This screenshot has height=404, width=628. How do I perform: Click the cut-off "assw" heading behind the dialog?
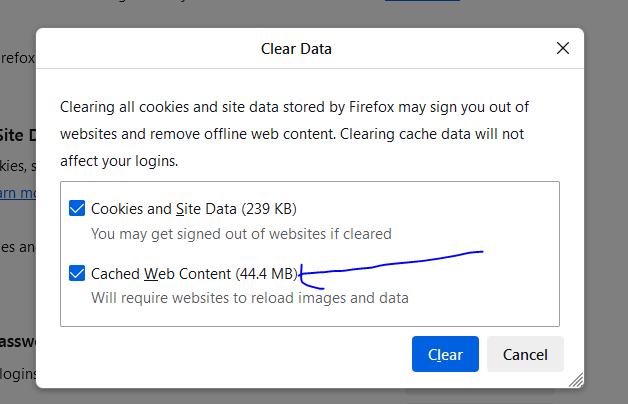click(x=18, y=342)
